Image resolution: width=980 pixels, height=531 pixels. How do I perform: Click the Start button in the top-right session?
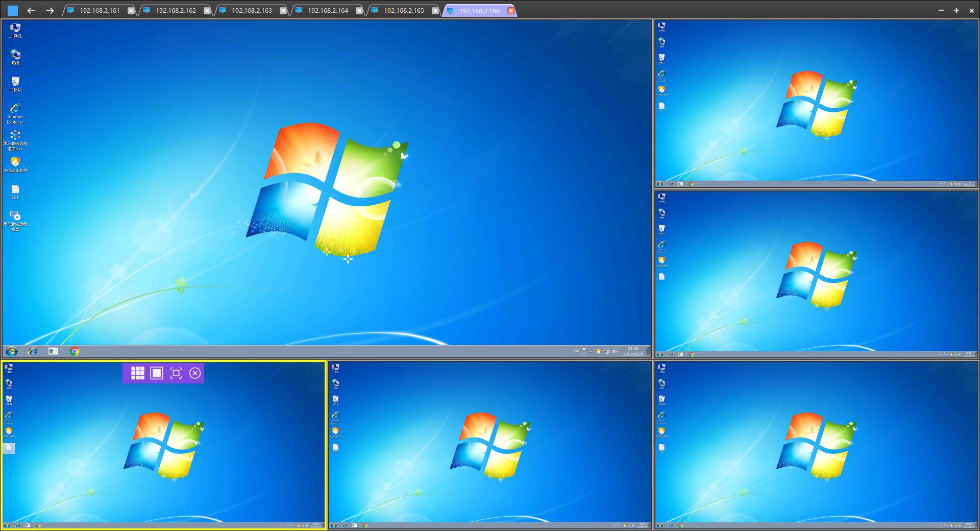point(660,184)
